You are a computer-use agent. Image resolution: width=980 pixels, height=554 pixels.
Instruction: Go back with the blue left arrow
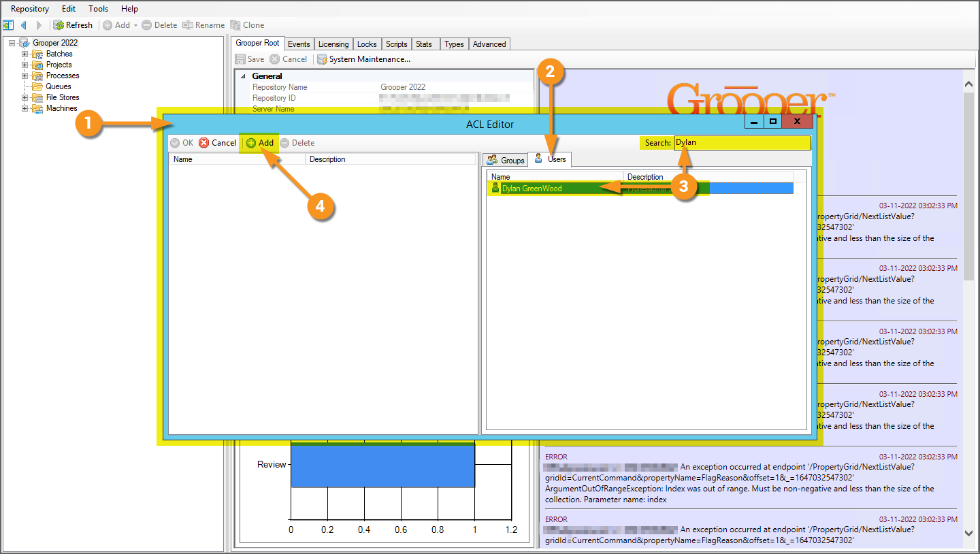tap(24, 25)
